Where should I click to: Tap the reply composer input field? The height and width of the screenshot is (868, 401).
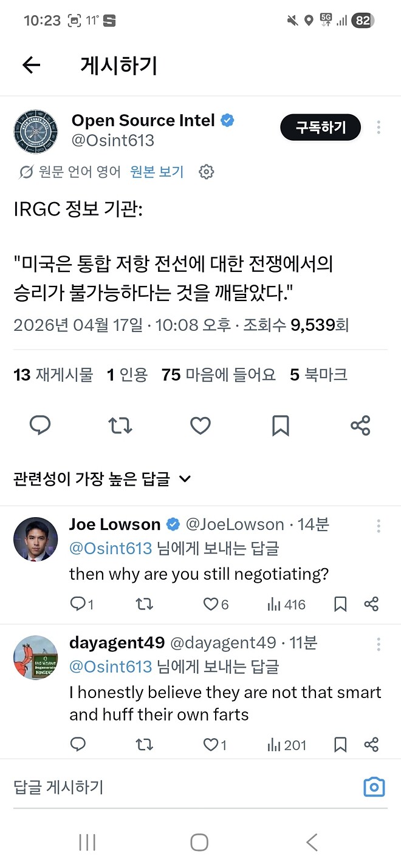[x=152, y=787]
